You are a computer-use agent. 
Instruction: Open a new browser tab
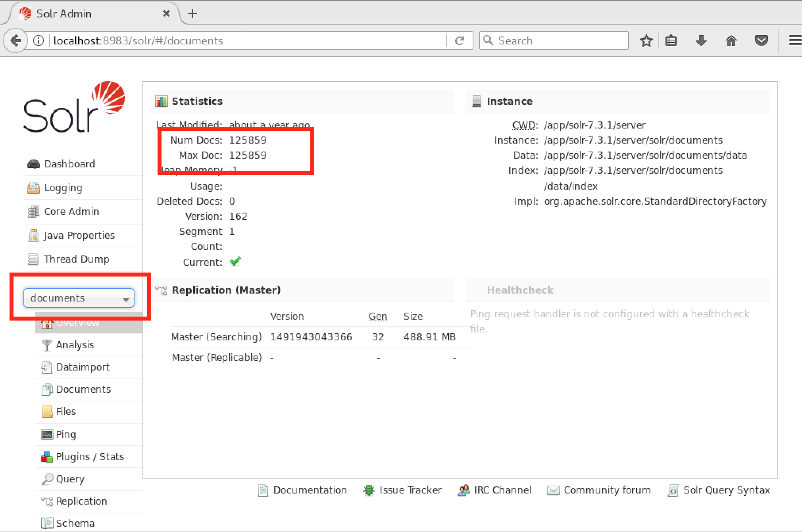[192, 13]
